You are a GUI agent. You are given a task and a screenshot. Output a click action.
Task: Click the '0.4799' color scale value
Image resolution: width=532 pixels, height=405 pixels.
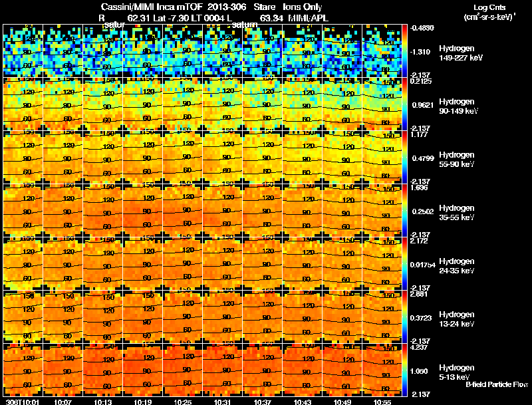point(423,158)
